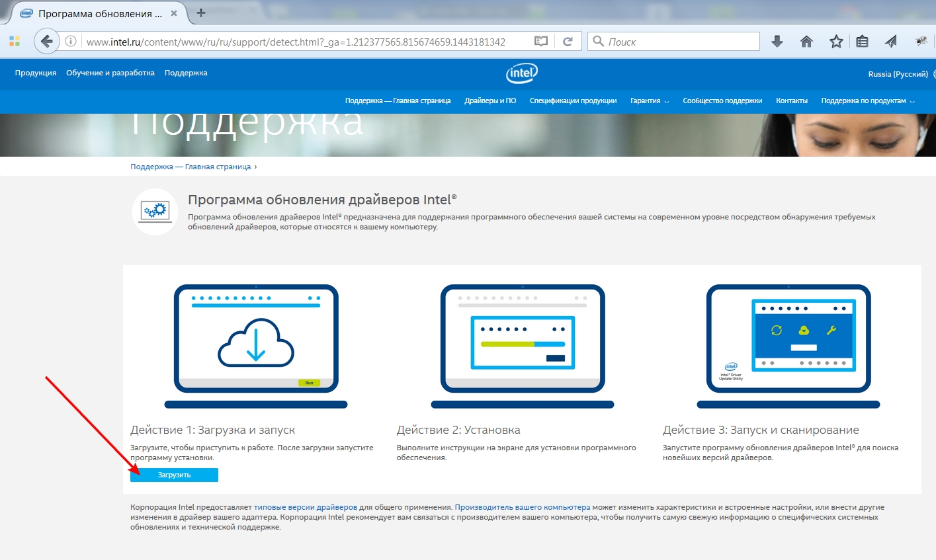This screenshot has width=936, height=560.
Task: Expand the Гарантия dropdown
Action: coord(649,100)
